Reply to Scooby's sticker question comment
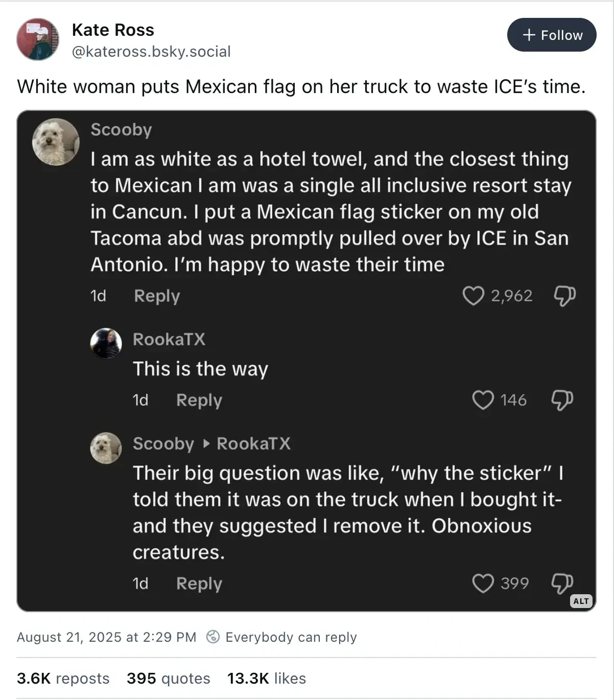Viewport: 614px width, 700px height. (199, 583)
